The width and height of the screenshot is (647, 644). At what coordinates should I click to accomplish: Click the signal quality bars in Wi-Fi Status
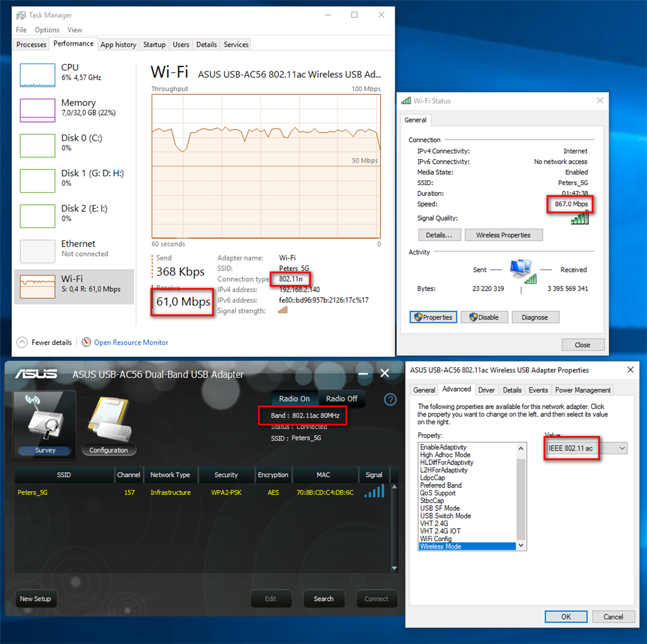pyautogui.click(x=580, y=217)
